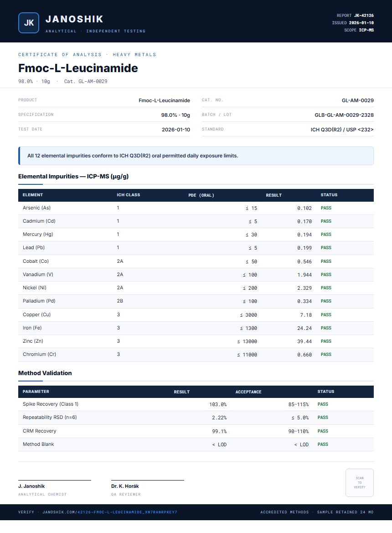Select the Palladium (Pd) row label
Viewport: 392px width, 533px height.
[x=39, y=301]
